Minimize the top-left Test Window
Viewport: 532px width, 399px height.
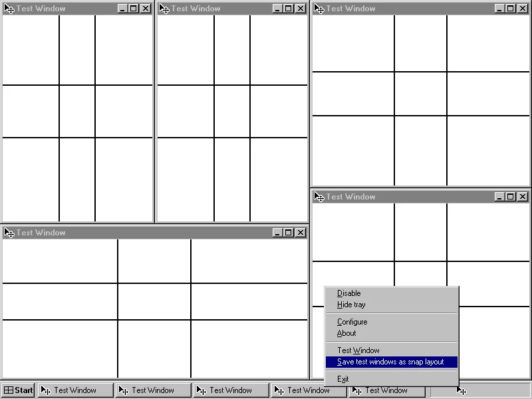pyautogui.click(x=122, y=9)
